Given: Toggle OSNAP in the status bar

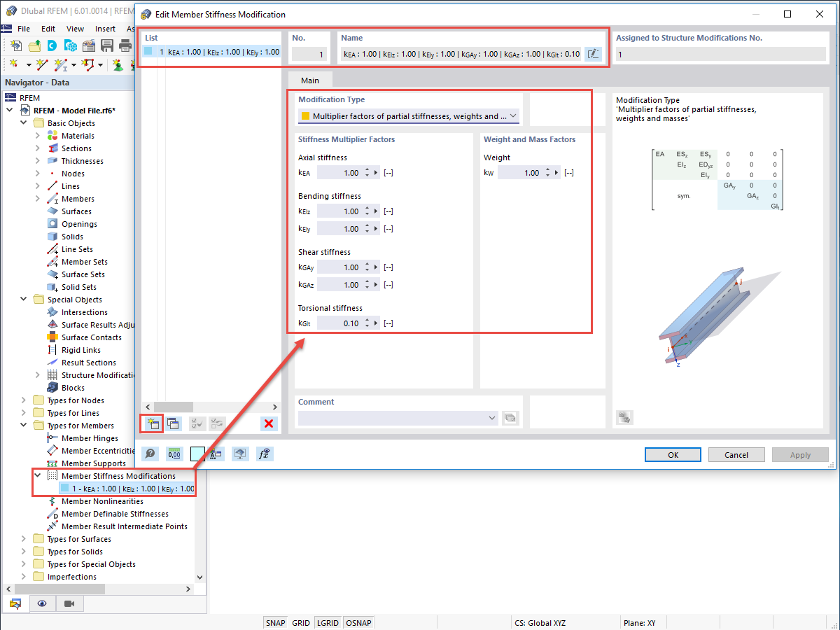Looking at the screenshot, I should (358, 622).
